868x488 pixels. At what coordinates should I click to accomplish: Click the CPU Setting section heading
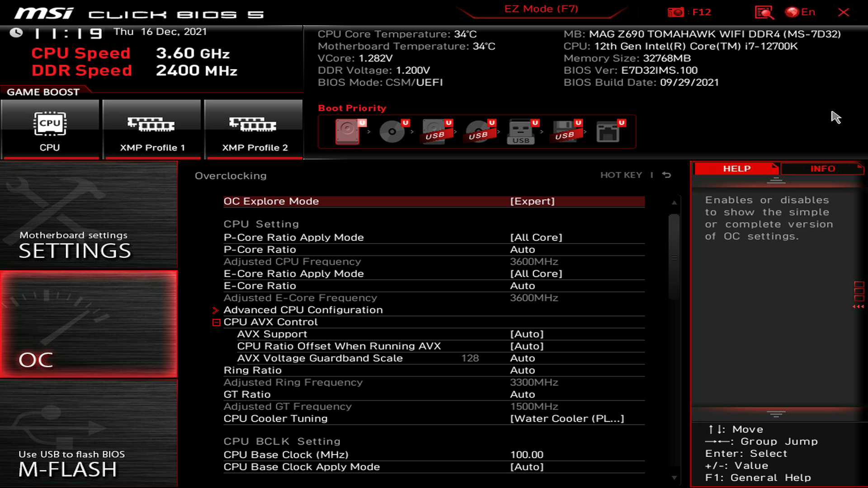click(x=261, y=224)
